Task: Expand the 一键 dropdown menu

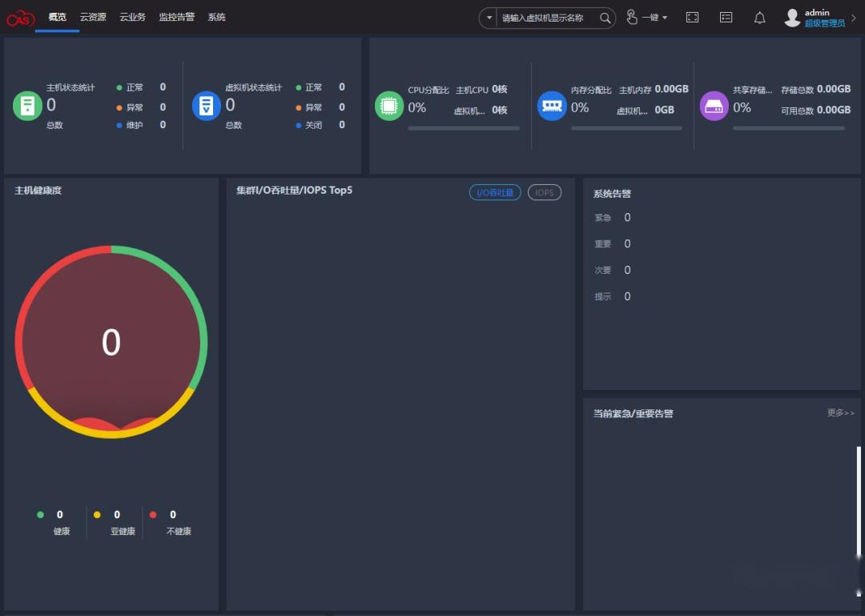Action: tap(655, 18)
